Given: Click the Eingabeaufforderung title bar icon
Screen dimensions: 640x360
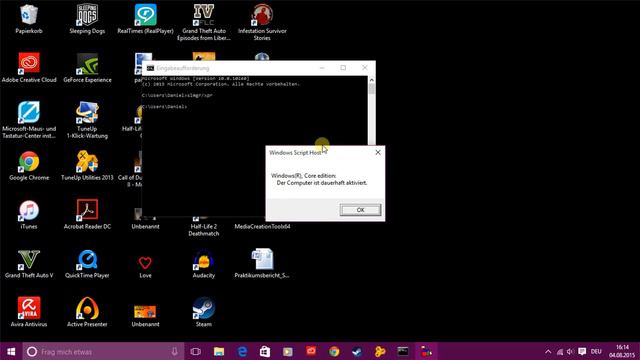Looking at the screenshot, I should (x=150, y=68).
